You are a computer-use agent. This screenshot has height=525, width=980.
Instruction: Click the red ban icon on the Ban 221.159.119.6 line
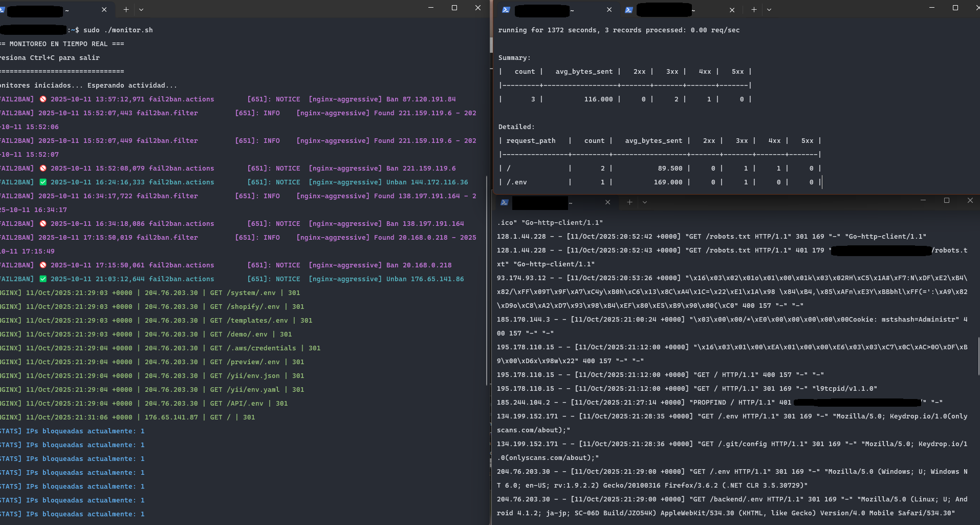pos(43,168)
